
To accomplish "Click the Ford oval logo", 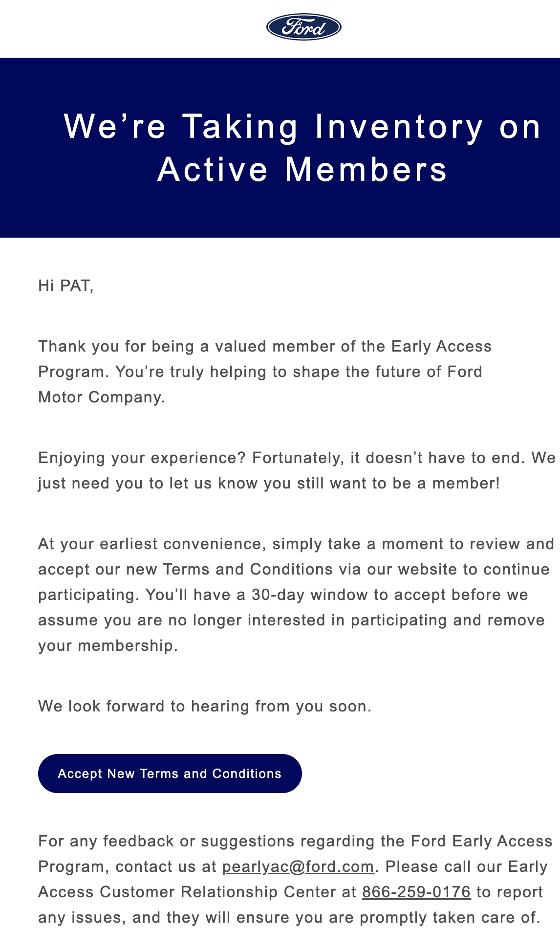I will (x=303, y=27).
